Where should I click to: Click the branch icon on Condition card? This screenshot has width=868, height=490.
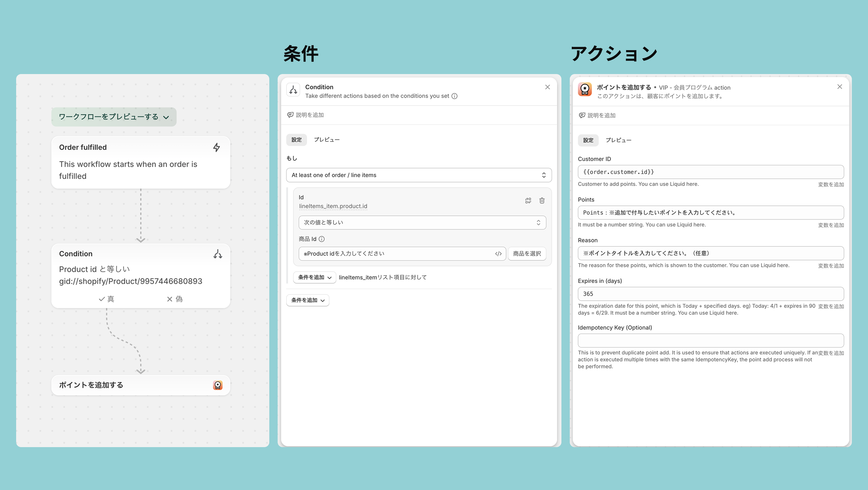coord(218,254)
